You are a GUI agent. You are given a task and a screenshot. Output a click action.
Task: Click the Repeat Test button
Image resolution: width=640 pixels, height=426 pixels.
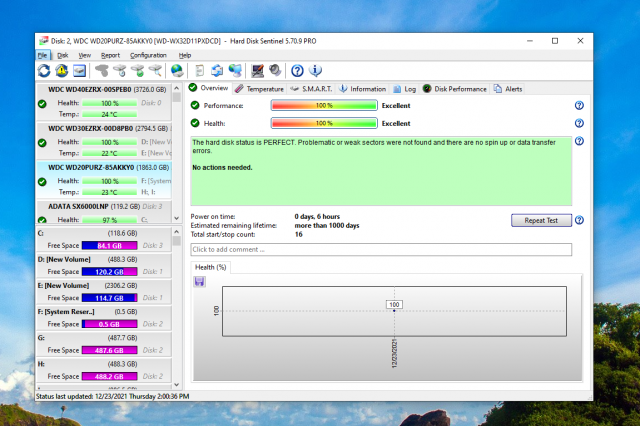tap(540, 220)
